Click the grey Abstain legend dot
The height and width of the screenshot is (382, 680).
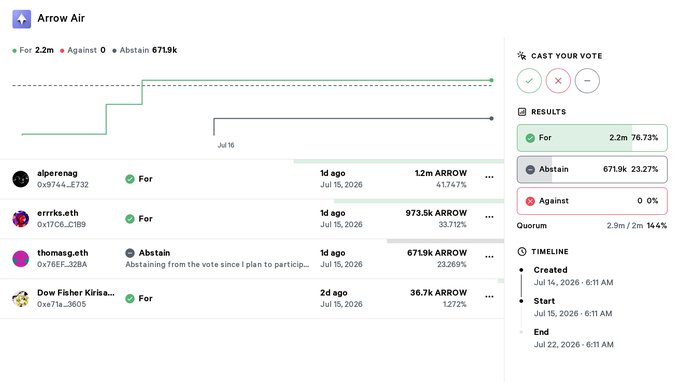tap(114, 51)
